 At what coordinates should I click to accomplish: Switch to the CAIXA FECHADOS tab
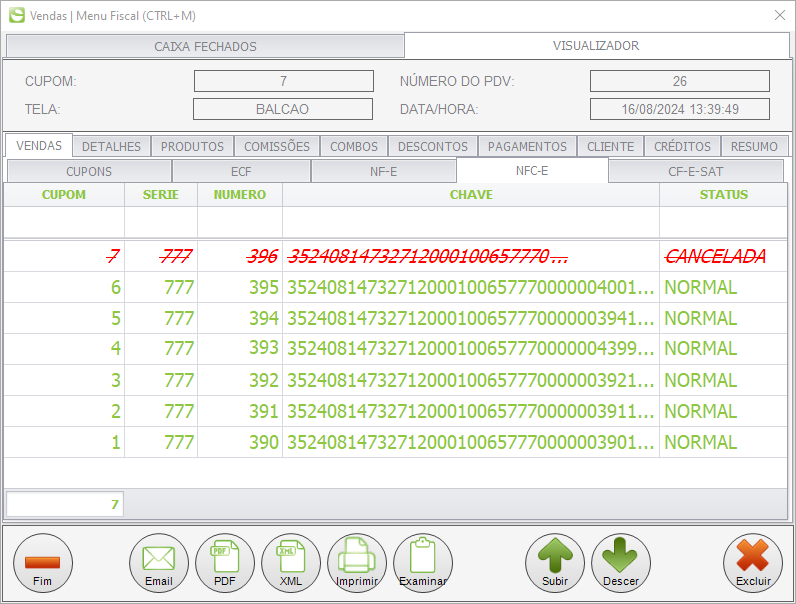point(205,46)
